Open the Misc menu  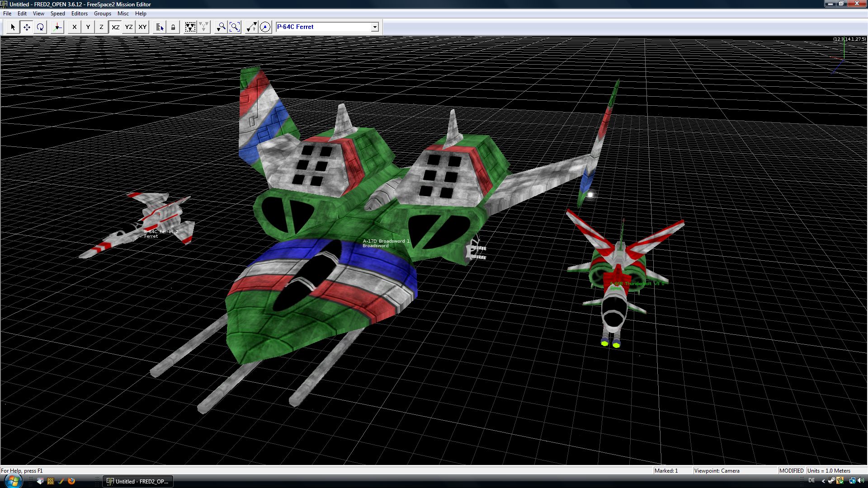pos(123,14)
